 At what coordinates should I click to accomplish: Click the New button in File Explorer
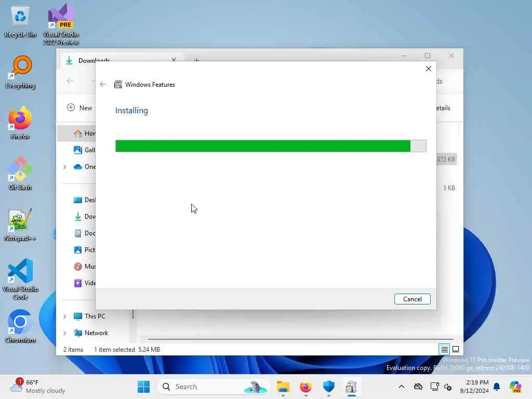click(79, 108)
